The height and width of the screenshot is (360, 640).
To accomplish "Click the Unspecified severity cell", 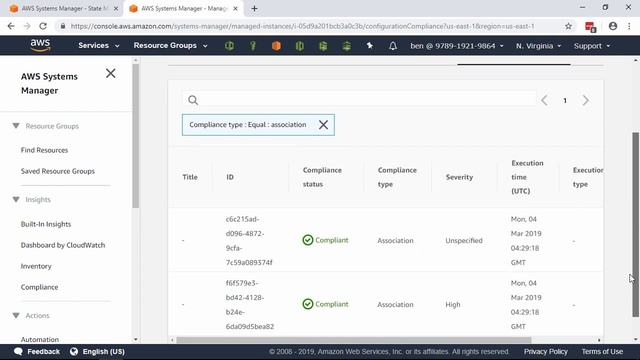I will point(464,241).
